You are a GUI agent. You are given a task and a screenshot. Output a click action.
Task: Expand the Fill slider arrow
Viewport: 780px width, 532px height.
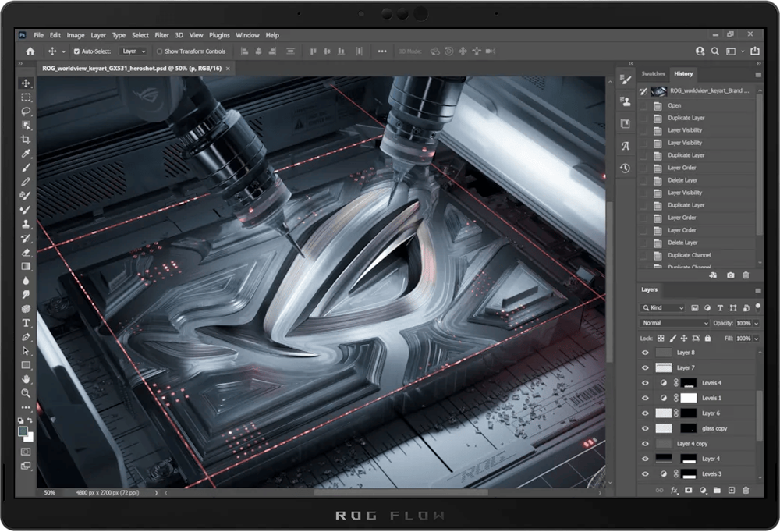pyautogui.click(x=757, y=339)
